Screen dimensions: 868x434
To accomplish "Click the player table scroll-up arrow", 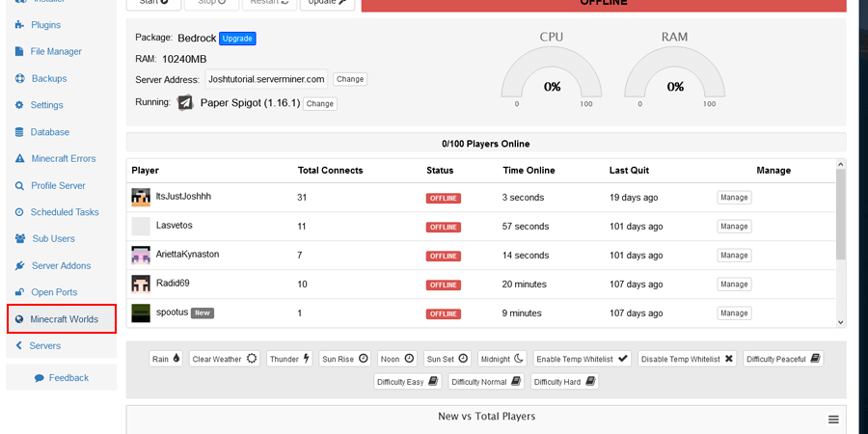I will pyautogui.click(x=840, y=164).
